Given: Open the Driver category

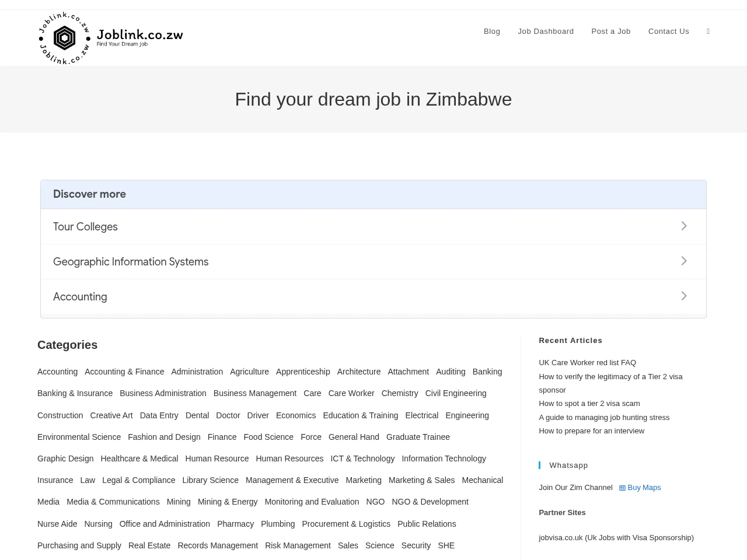Looking at the screenshot, I should click(x=258, y=415).
